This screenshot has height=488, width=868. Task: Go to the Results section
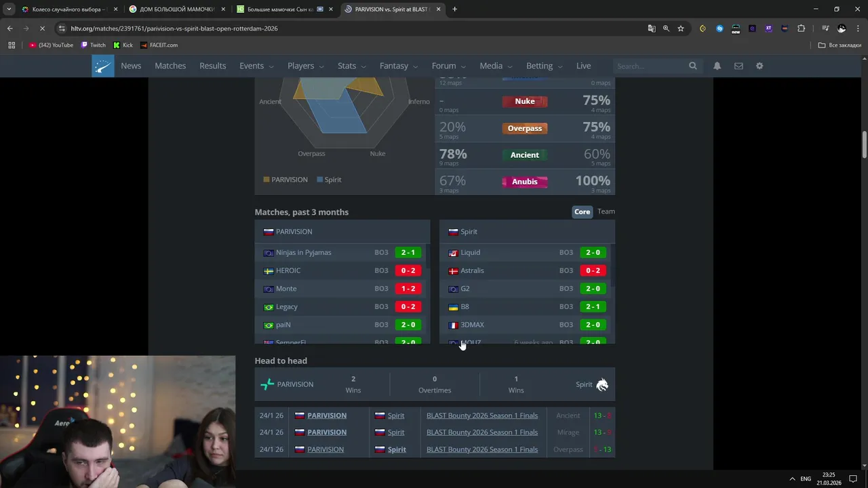pyautogui.click(x=212, y=66)
